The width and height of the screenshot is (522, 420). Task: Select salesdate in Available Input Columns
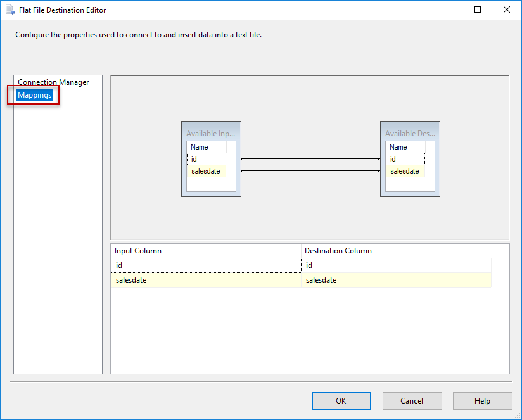205,171
